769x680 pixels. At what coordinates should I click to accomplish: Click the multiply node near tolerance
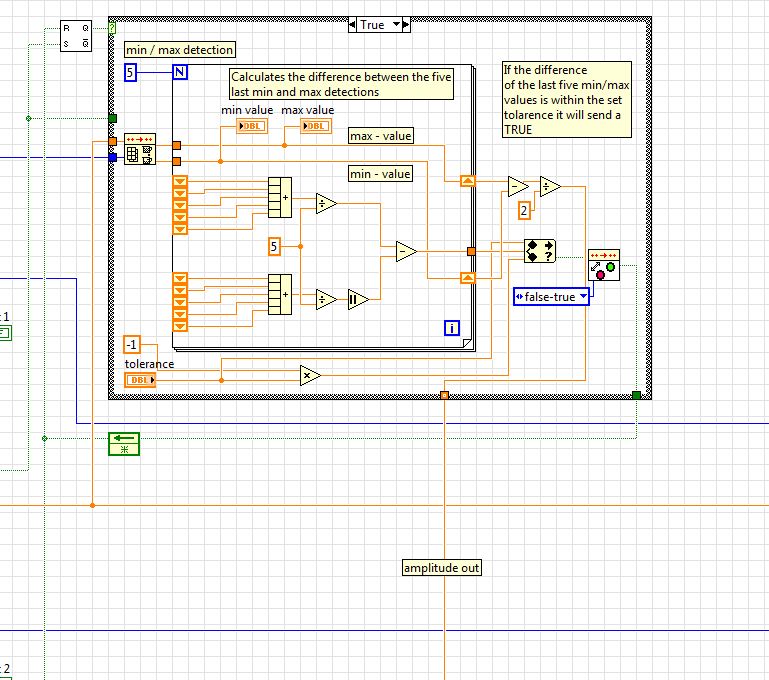[x=310, y=376]
